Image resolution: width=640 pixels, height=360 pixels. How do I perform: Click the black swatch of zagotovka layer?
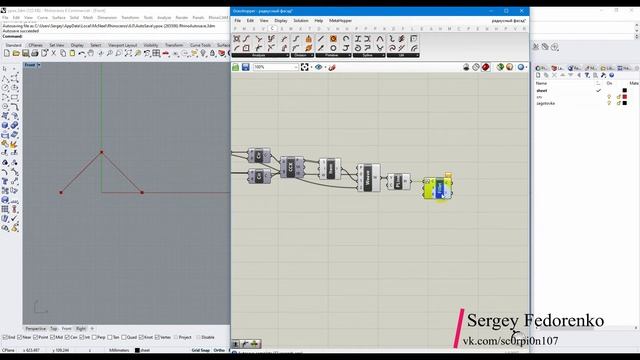pos(624,103)
